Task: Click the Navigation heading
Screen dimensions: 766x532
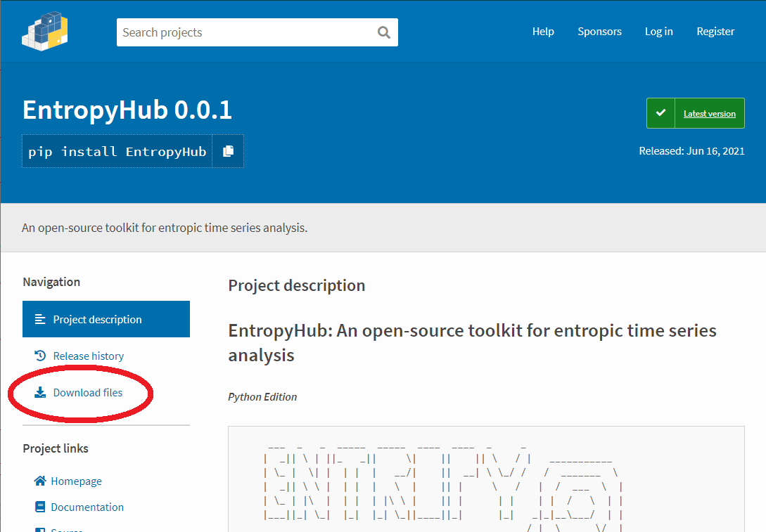Action: [x=51, y=282]
